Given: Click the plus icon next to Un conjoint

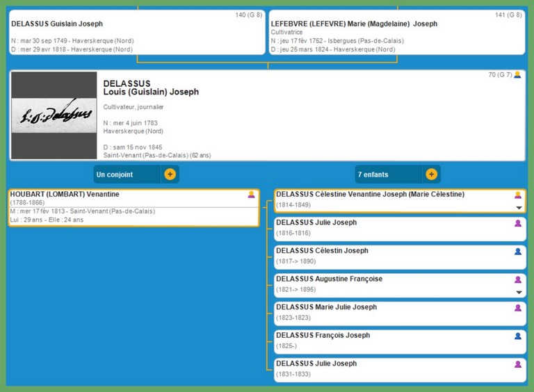Looking at the screenshot, I should pyautogui.click(x=170, y=174).
